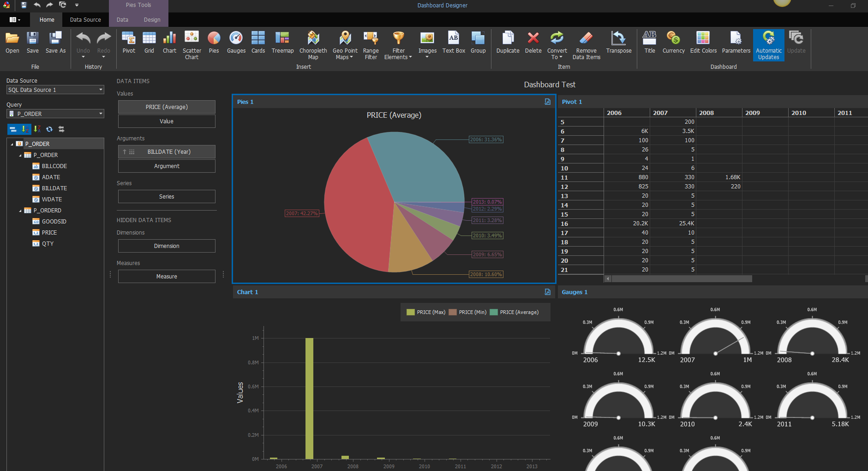Screen dimensions: 868x471
Task: Insert a Pivot dashboard item
Action: [129, 42]
